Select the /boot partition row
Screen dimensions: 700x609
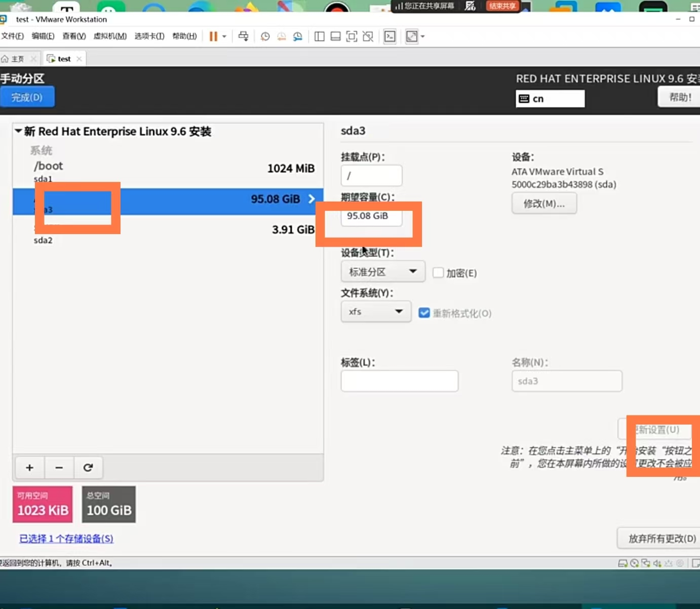[168, 171]
